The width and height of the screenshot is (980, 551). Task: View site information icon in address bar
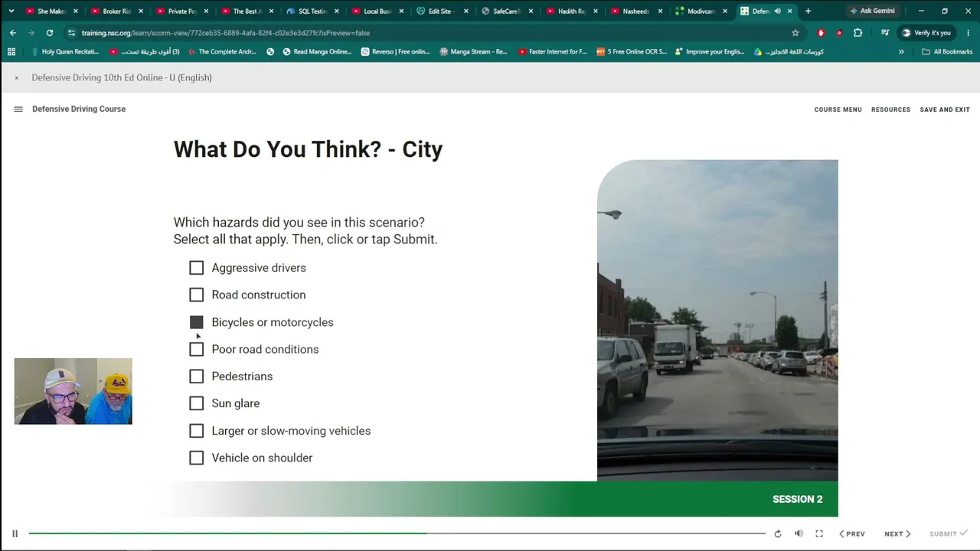click(71, 33)
